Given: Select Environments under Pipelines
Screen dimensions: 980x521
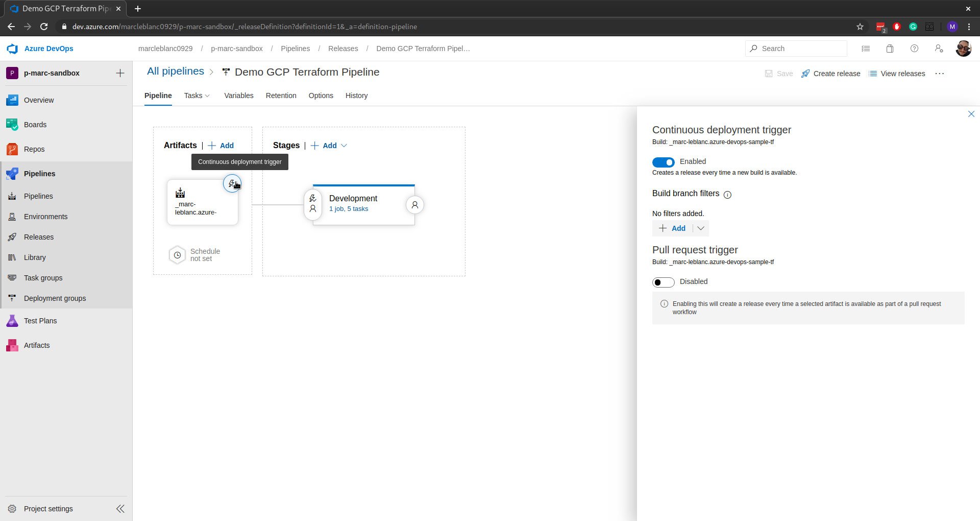Looking at the screenshot, I should 45,216.
